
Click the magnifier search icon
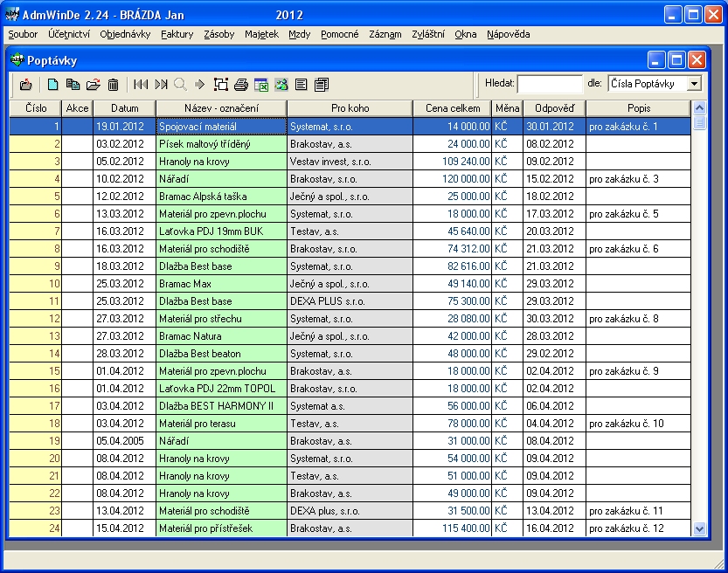tap(181, 85)
